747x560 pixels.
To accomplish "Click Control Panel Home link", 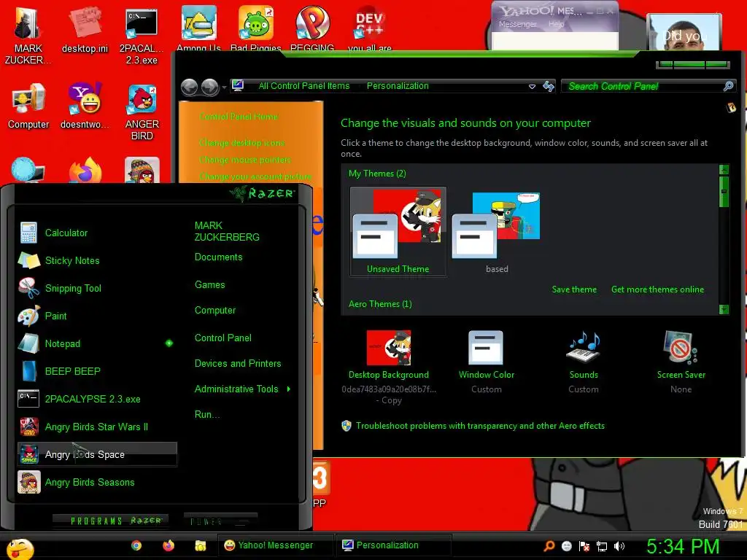I will coord(239,117).
